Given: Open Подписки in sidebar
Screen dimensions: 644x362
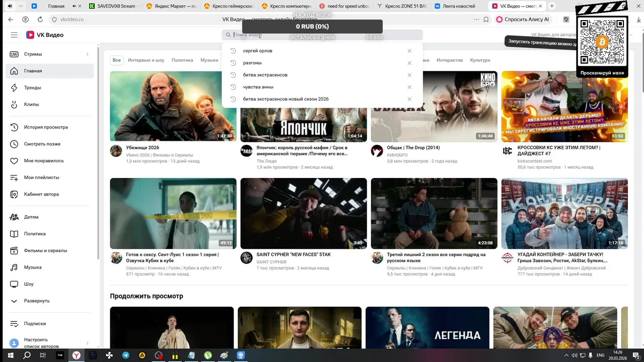Looking at the screenshot, I should (49, 324).
